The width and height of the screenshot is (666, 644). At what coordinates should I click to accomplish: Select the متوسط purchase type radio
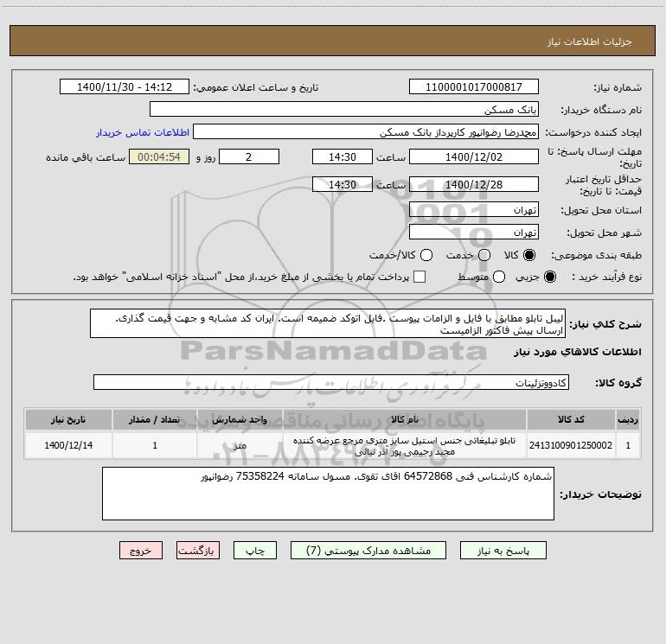[x=499, y=277]
